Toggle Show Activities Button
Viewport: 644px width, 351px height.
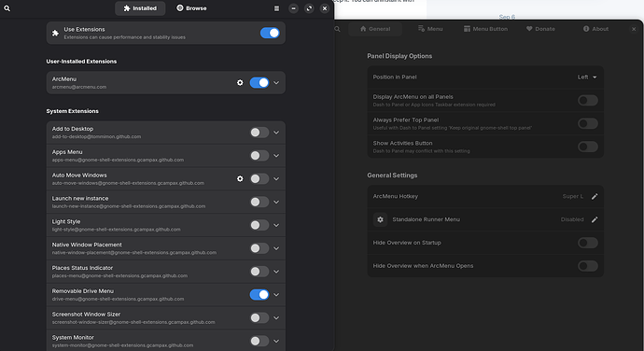[588, 147]
